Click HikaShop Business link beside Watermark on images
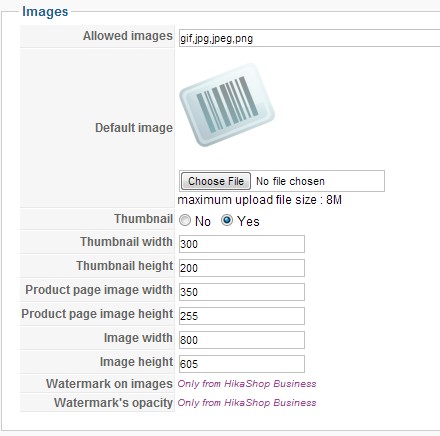 [x=247, y=384]
